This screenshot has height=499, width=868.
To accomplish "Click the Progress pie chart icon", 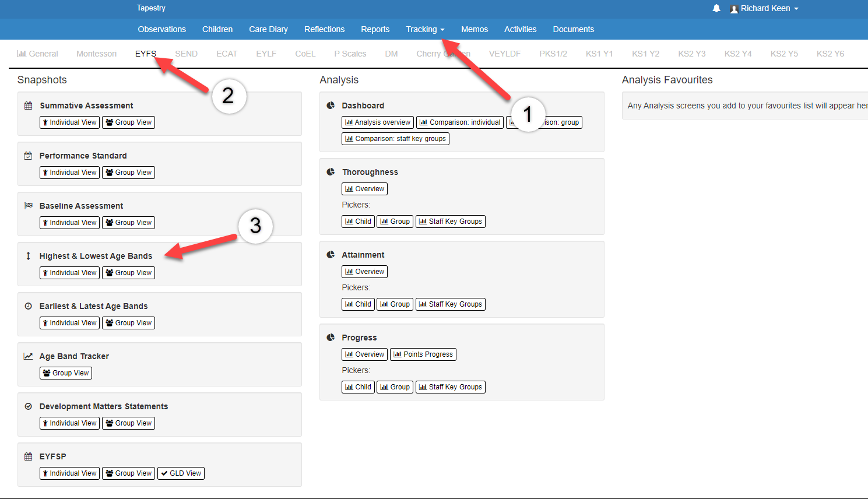I will (331, 338).
